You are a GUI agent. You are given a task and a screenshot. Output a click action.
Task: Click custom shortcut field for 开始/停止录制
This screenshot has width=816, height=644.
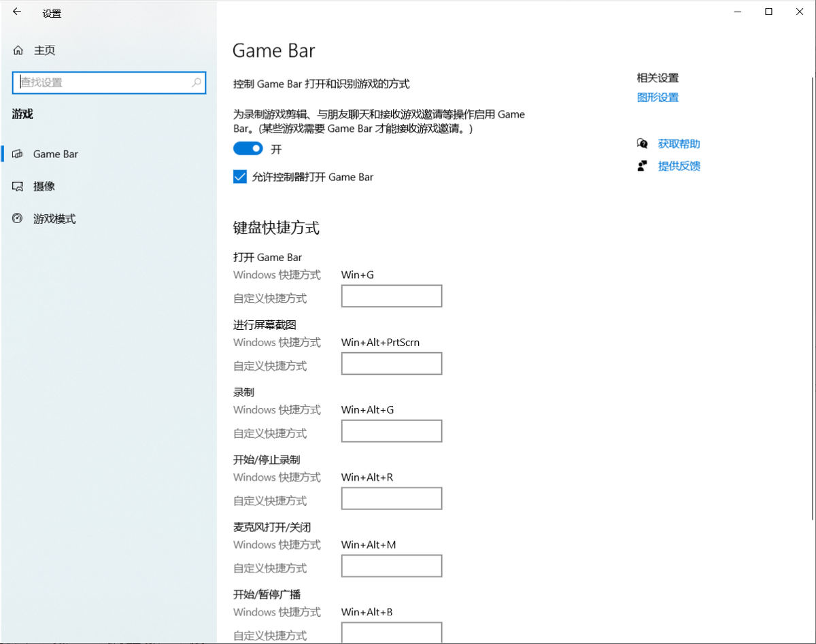tap(392, 498)
